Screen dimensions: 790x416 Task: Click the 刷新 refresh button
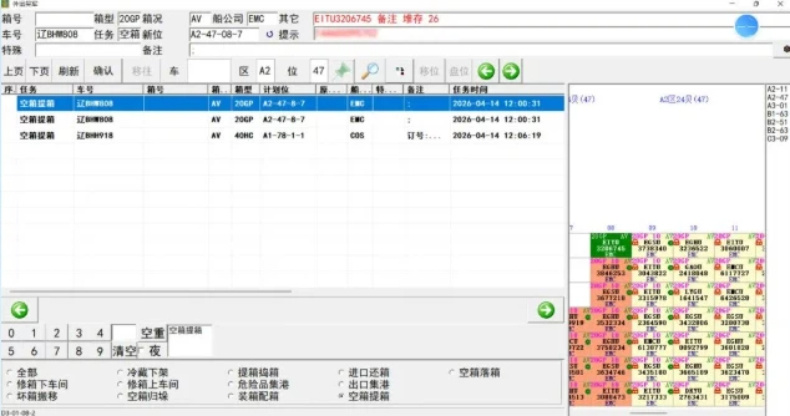coord(69,71)
